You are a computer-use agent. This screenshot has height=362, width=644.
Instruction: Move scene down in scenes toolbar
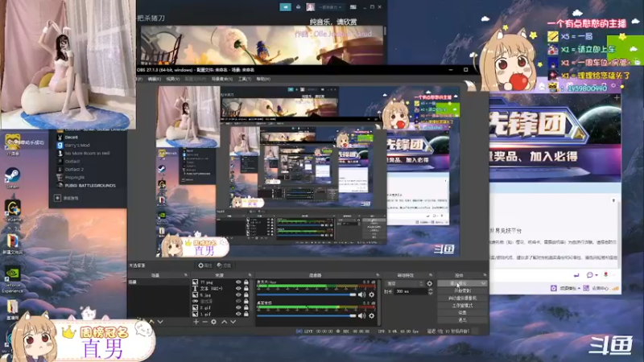160,322
